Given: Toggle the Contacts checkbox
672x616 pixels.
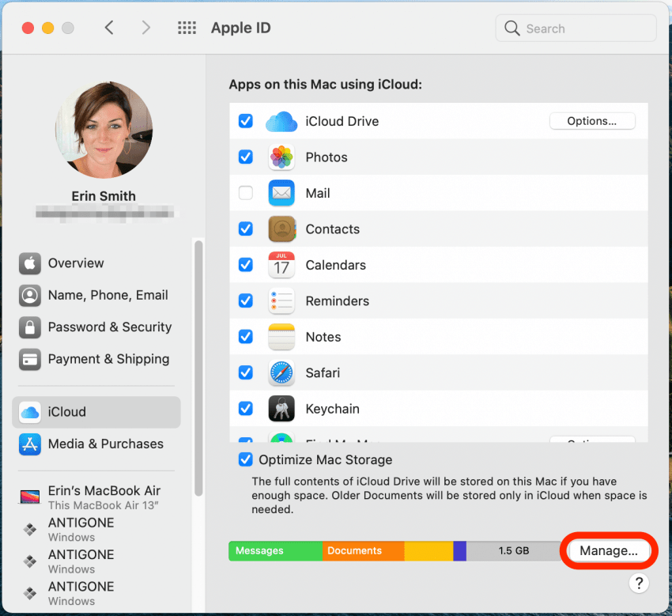Looking at the screenshot, I should point(246,229).
